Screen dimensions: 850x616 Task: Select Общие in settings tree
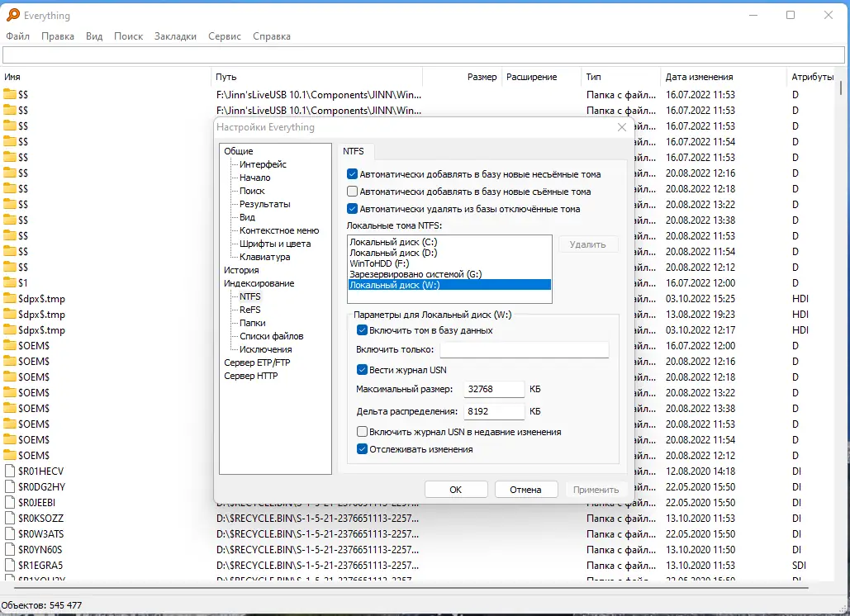point(239,151)
